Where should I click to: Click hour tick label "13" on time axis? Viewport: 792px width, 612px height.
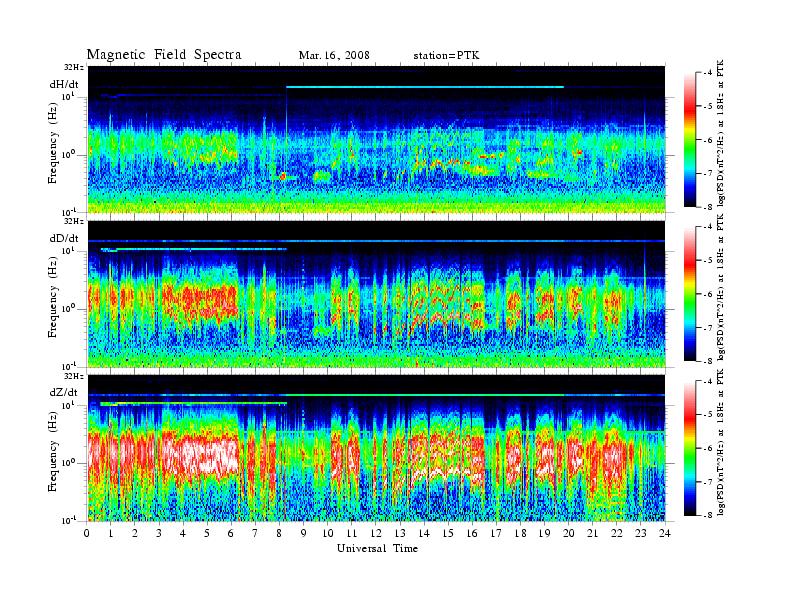point(400,534)
